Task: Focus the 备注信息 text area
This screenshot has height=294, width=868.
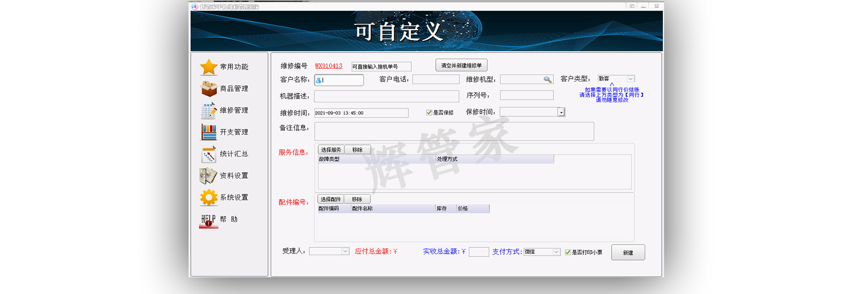Action: tap(454, 131)
